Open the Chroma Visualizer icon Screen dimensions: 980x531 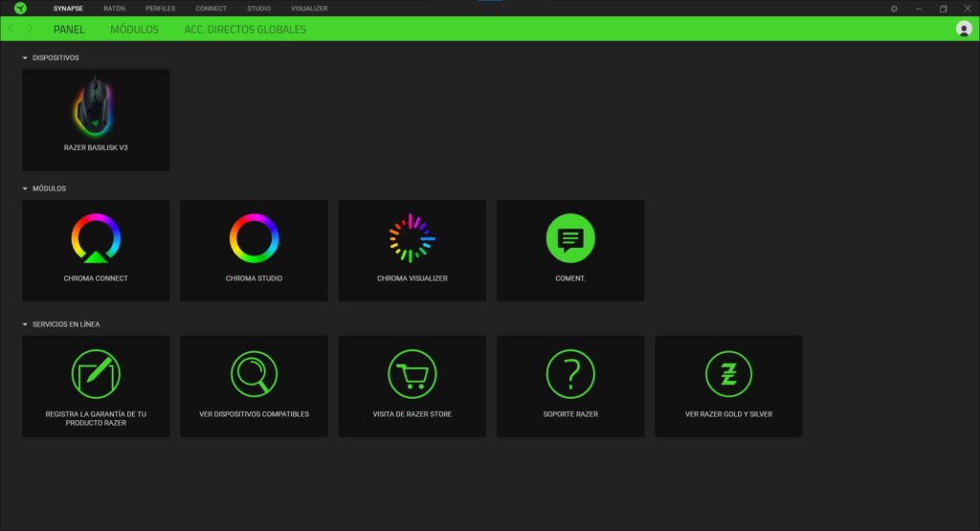click(x=412, y=238)
